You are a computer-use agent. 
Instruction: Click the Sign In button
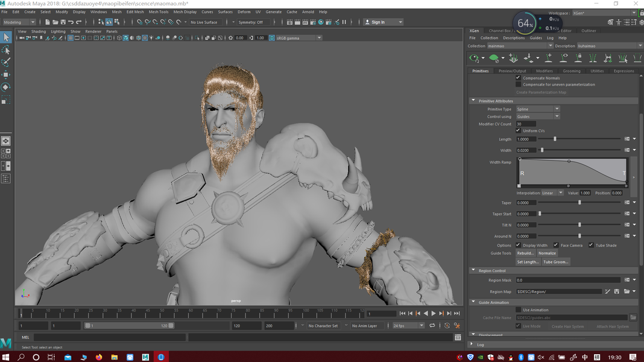pos(383,22)
